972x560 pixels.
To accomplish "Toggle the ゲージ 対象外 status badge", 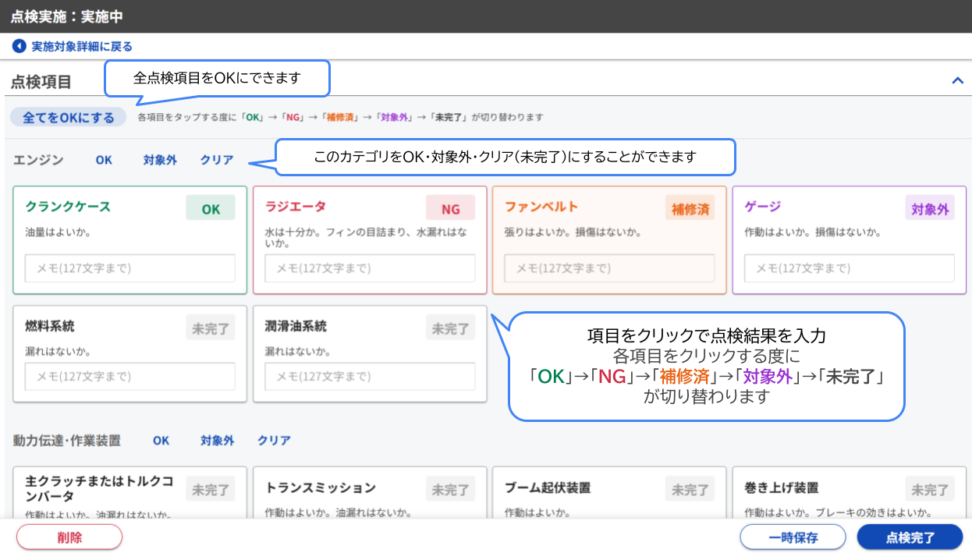I will pos(930,208).
